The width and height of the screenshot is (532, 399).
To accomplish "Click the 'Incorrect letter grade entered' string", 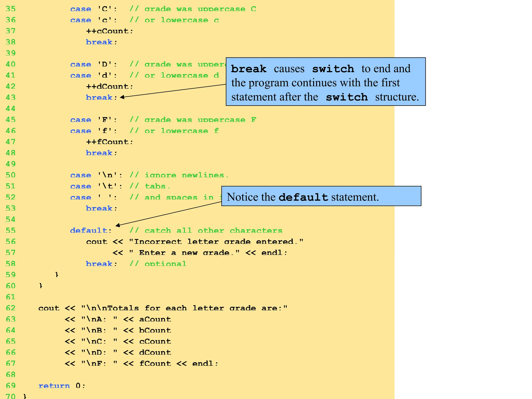I will pos(216,242).
